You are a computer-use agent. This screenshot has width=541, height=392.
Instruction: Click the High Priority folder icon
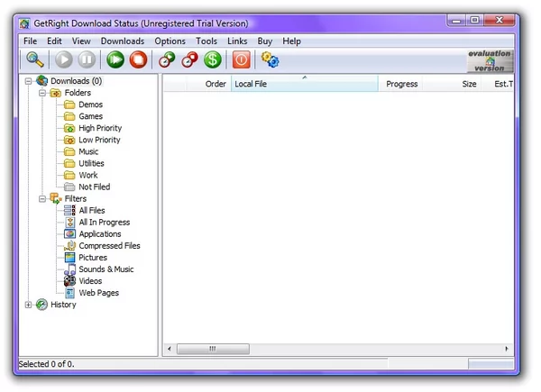(x=69, y=128)
